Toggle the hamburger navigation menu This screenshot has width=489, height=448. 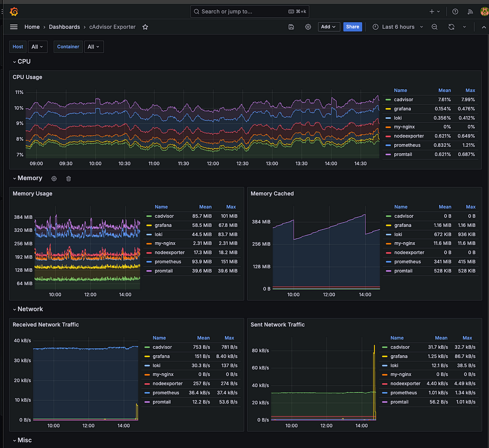click(x=14, y=27)
